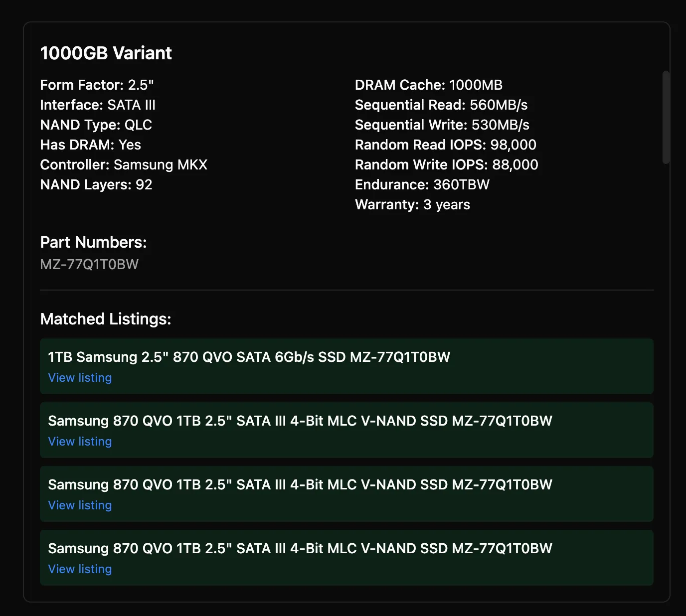Image resolution: width=686 pixels, height=616 pixels.
Task: Open View listing link of second matched listing
Action: [80, 442]
